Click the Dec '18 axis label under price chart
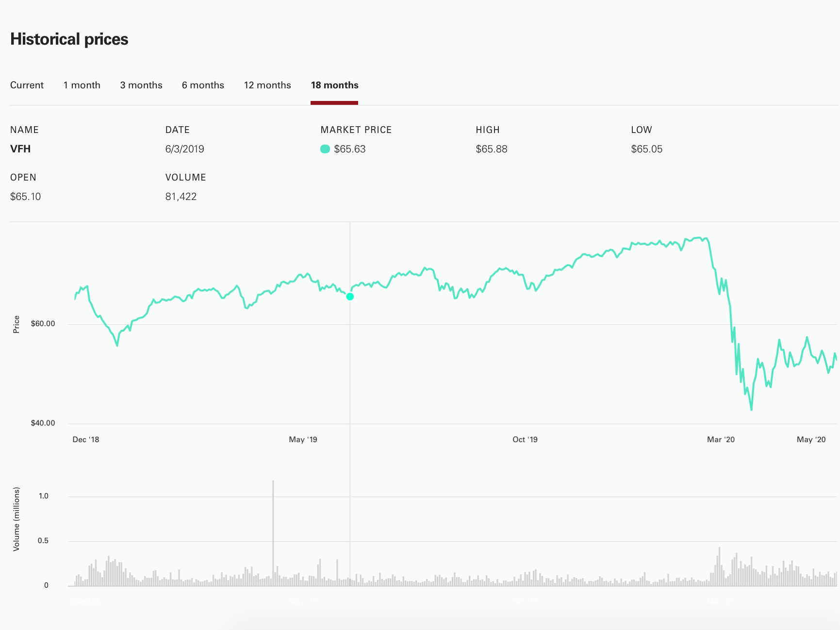Image resolution: width=840 pixels, height=630 pixels. (x=85, y=439)
